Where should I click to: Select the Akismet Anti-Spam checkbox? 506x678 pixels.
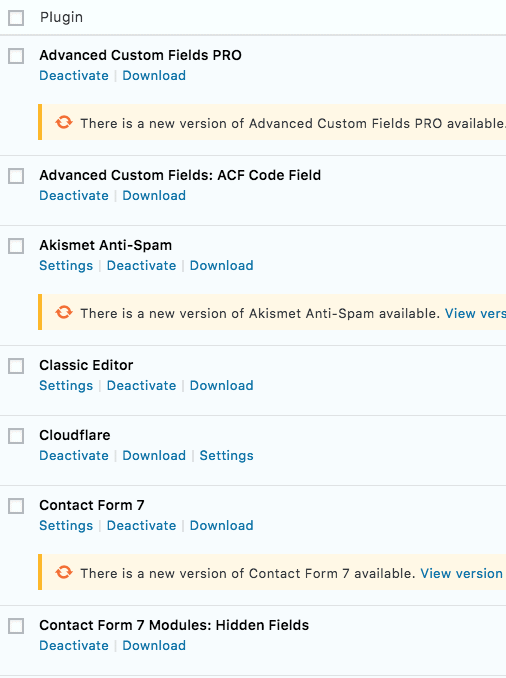tap(16, 246)
